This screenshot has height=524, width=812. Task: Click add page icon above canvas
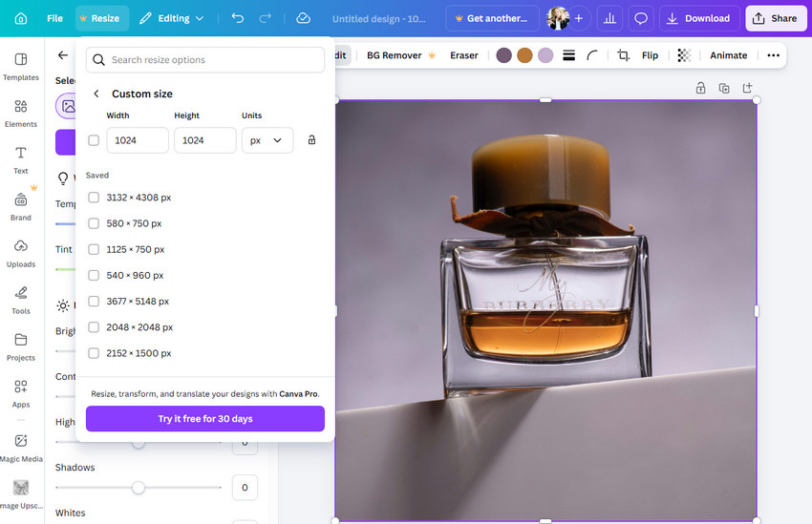pyautogui.click(x=747, y=88)
